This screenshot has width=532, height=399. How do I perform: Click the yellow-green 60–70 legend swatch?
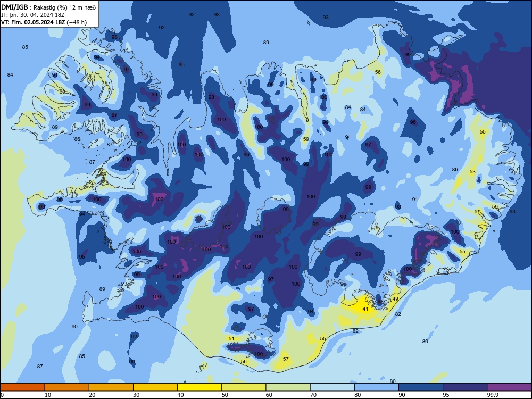pos(288,387)
